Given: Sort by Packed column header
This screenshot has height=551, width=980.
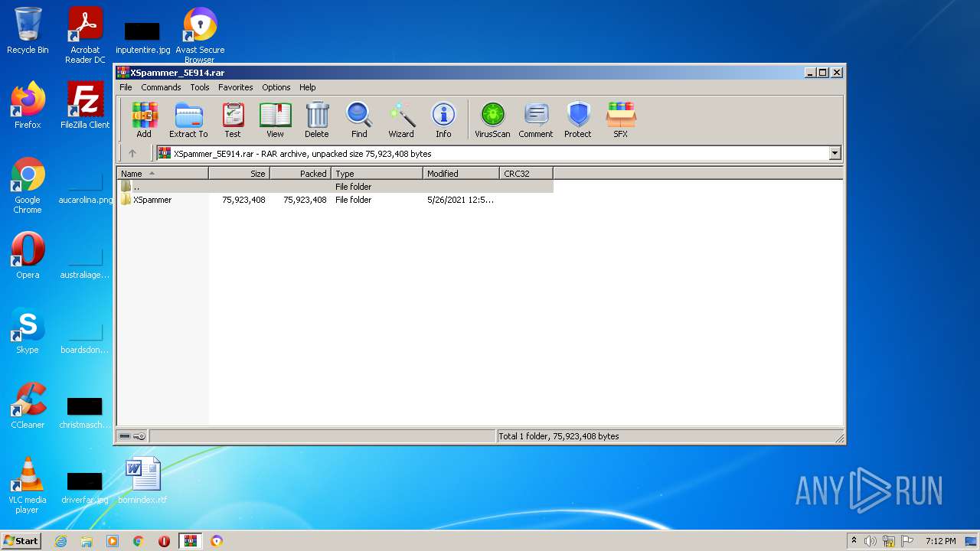Looking at the screenshot, I should (x=300, y=174).
